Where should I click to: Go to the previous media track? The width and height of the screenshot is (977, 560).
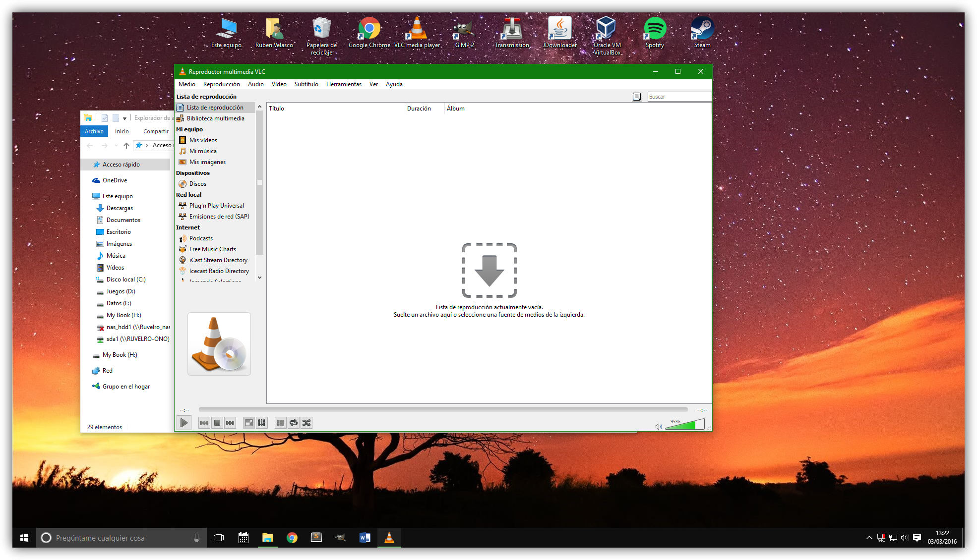click(204, 423)
